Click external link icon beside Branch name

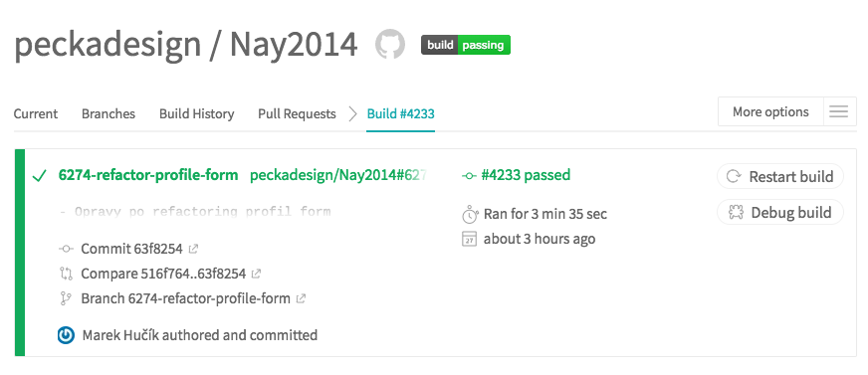coord(301,298)
